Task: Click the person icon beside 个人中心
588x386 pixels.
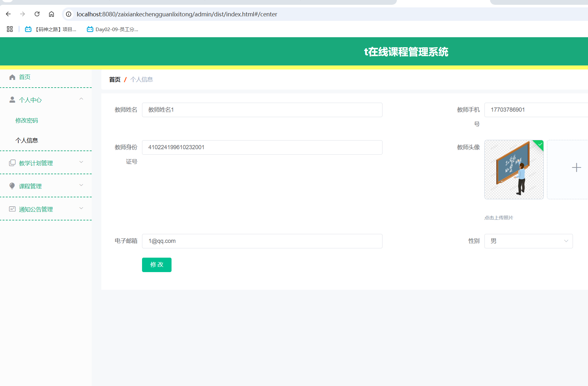Action: 12,100
